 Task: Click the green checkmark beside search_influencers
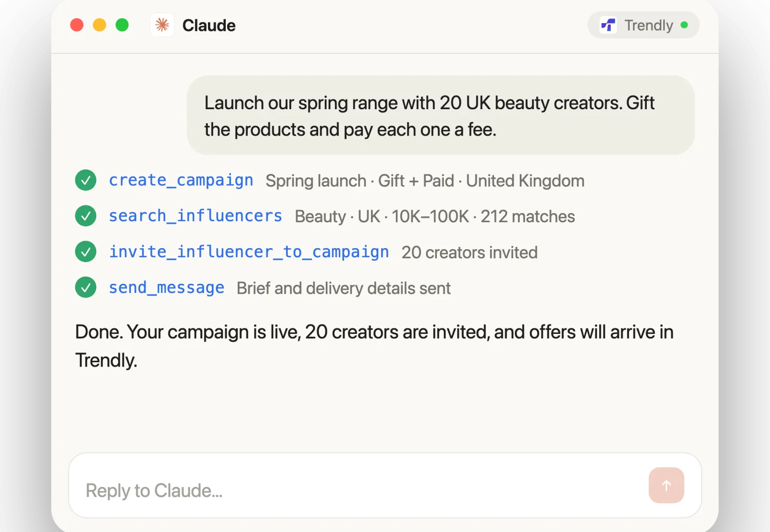(86, 216)
